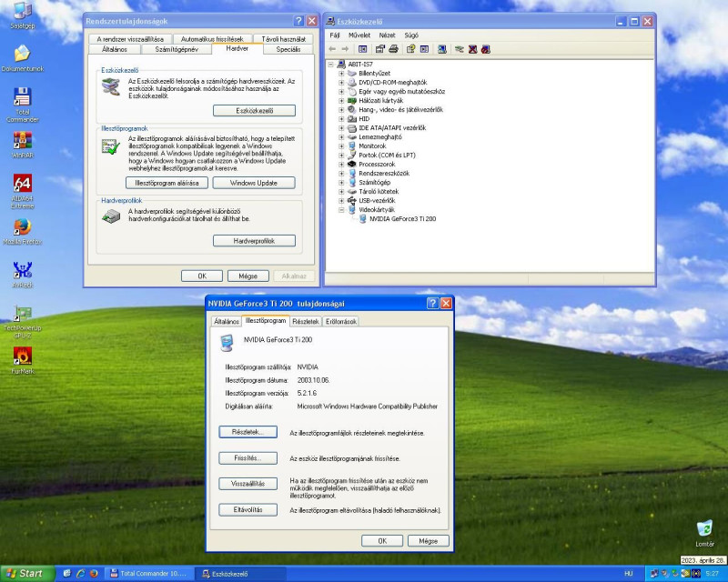Click the Back arrow in Device Manager toolbar
The height and width of the screenshot is (582, 728).
coord(332,49)
